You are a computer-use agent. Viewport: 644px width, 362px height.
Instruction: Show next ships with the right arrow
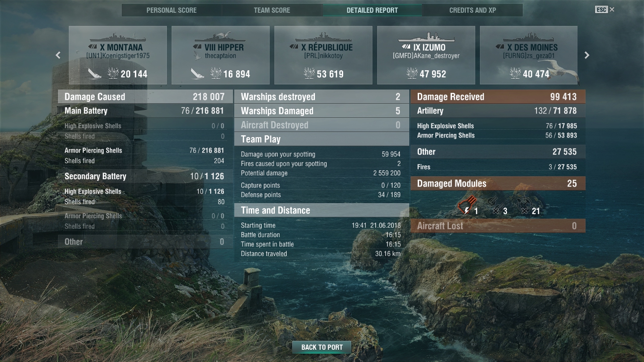[587, 55]
